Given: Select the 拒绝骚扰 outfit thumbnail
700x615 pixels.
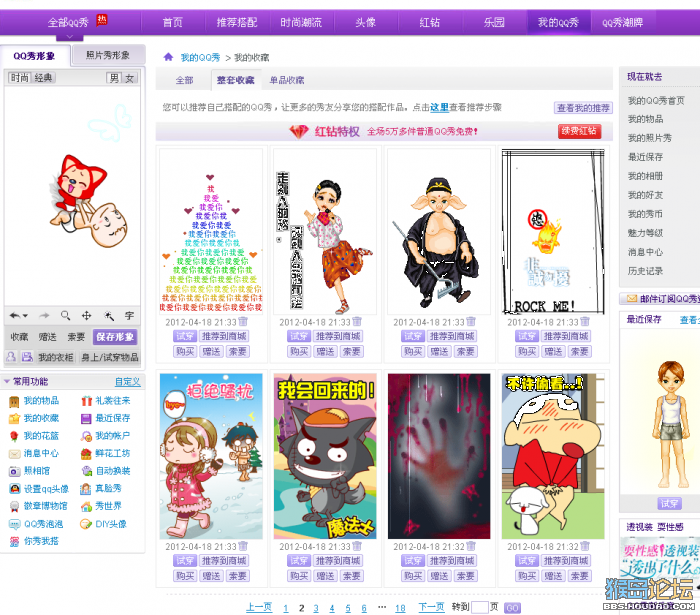Looking at the screenshot, I should (x=211, y=456).
